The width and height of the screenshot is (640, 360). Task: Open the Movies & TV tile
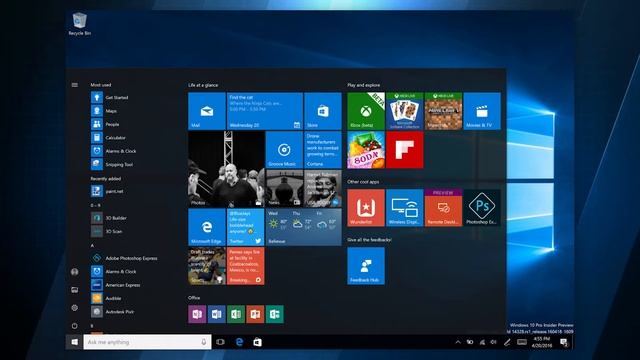coord(482,111)
